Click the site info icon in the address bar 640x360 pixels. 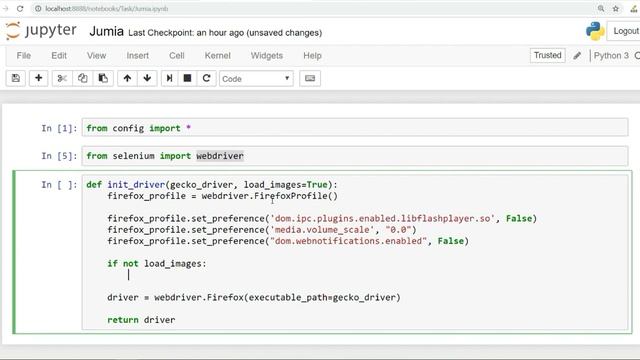click(38, 9)
